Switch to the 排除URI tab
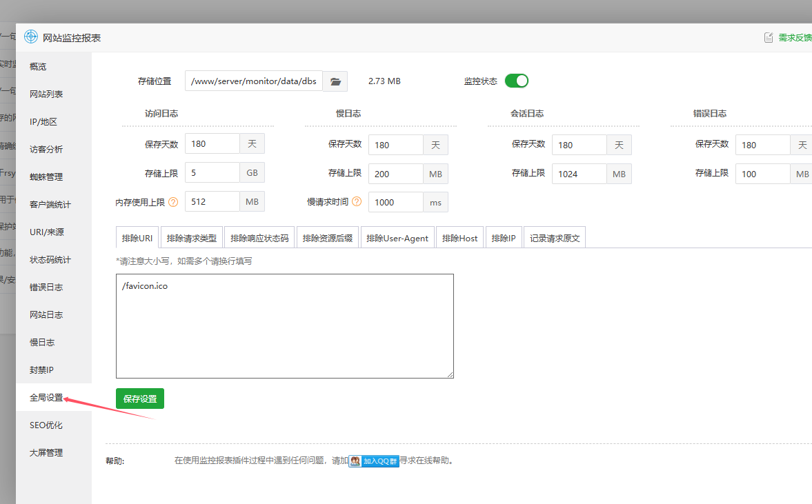Screen dimensions: 812x504 coord(137,237)
